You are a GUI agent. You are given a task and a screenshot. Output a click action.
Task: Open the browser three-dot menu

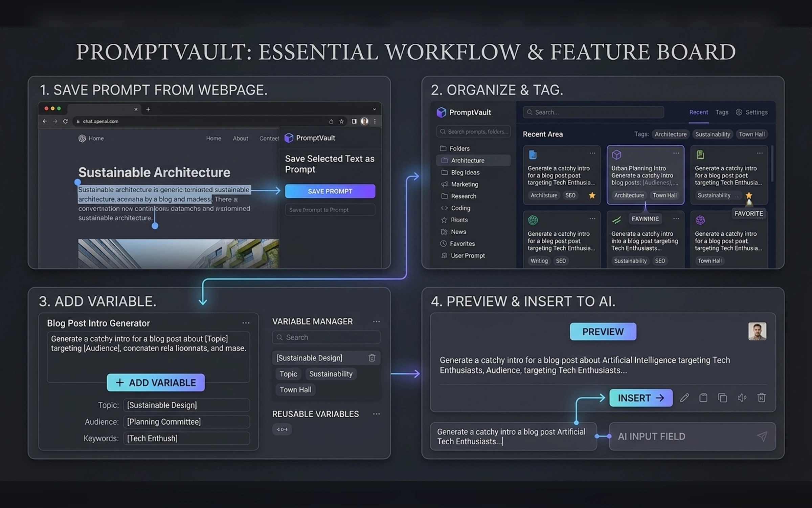pyautogui.click(x=375, y=121)
